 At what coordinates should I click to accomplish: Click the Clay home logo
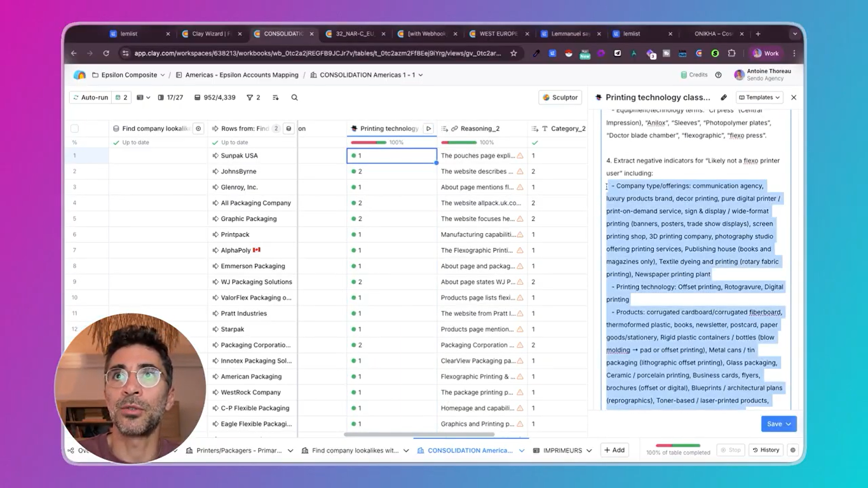click(79, 75)
